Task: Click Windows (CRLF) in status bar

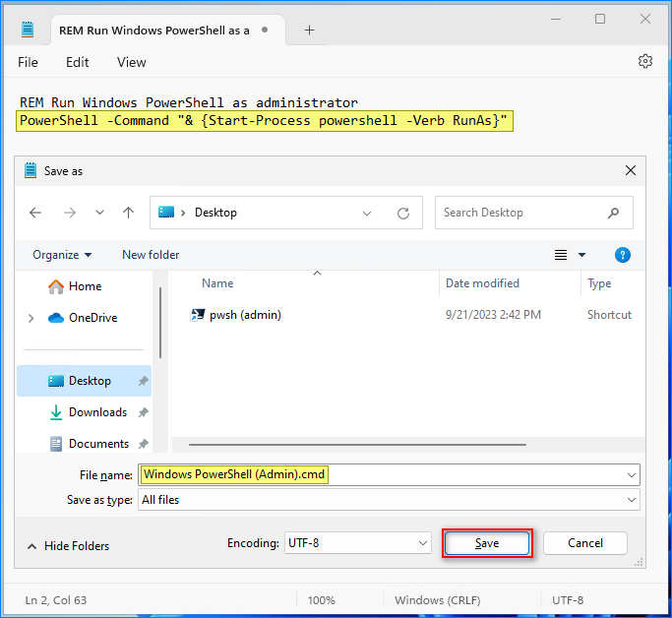Action: [437, 600]
